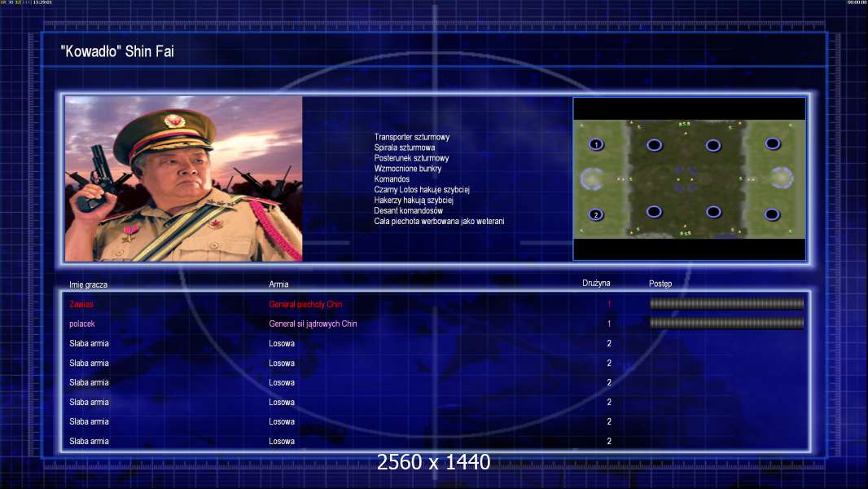Click the glowing base marker on minimap's left side
This screenshot has width=868, height=489.
click(592, 178)
